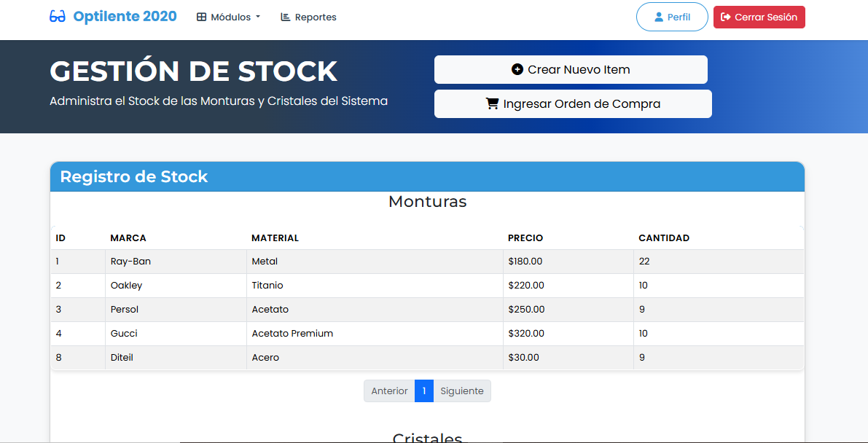Go to the Anterior page
The width and height of the screenshot is (868, 443).
(389, 391)
